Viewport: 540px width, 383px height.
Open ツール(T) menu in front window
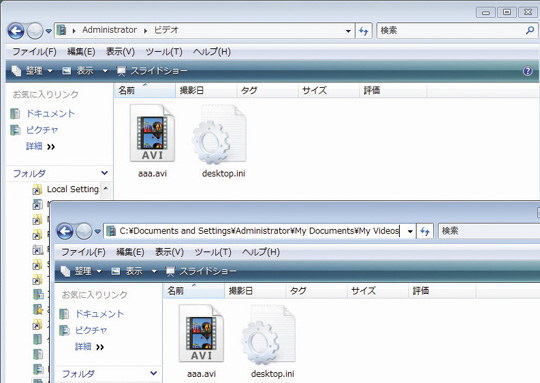[x=213, y=252]
